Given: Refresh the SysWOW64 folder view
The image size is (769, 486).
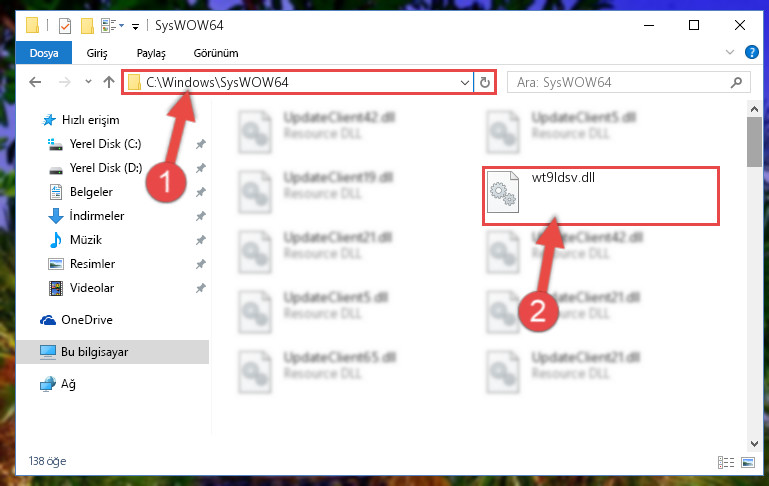Looking at the screenshot, I should click(x=485, y=82).
